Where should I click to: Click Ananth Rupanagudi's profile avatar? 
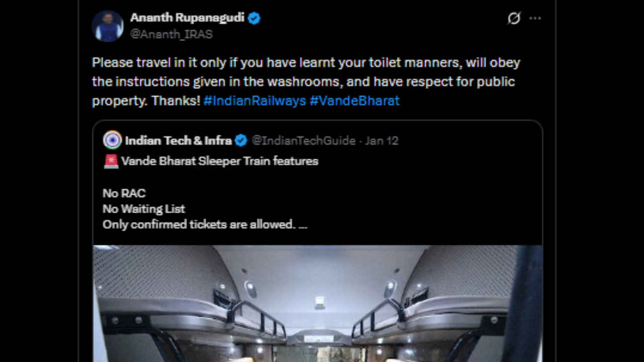pyautogui.click(x=108, y=26)
